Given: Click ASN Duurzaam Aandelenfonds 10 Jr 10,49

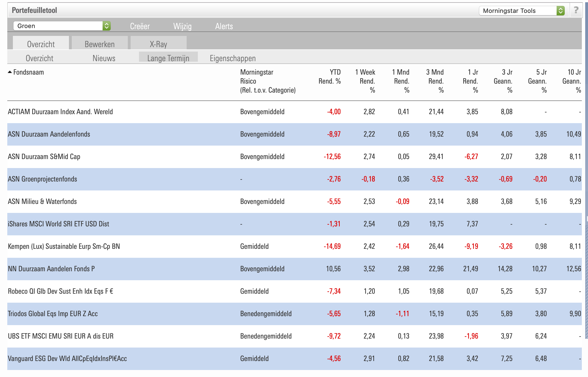Looking at the screenshot, I should tap(574, 134).
